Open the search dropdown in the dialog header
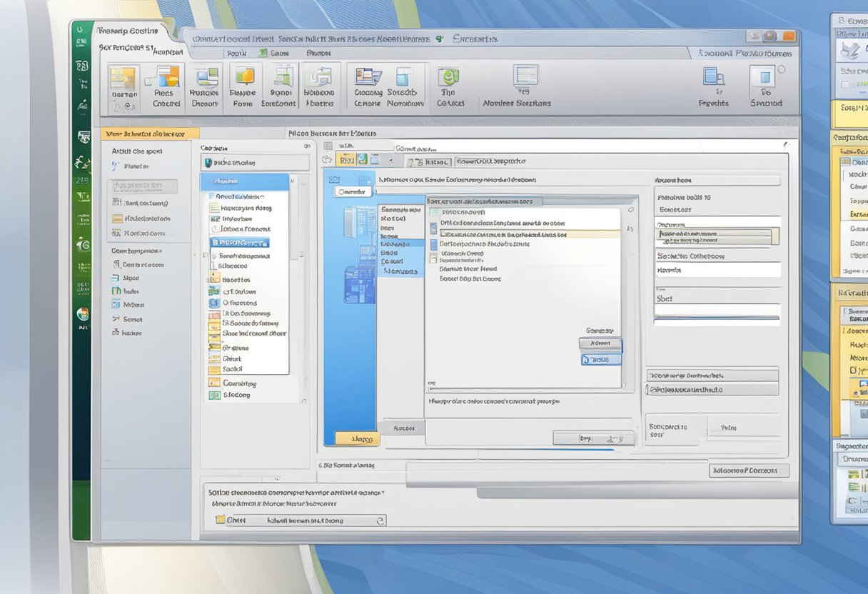 (630, 208)
